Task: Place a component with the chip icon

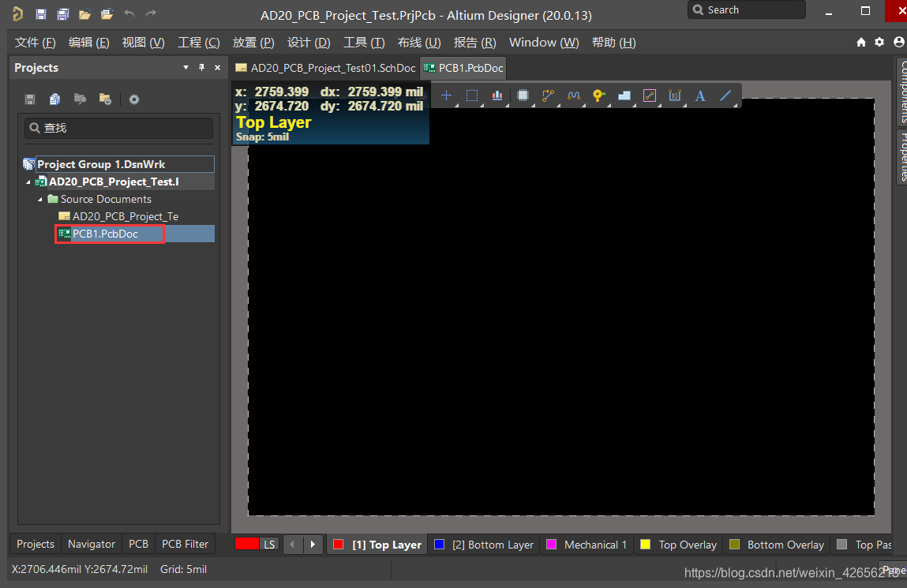Action: pos(523,96)
